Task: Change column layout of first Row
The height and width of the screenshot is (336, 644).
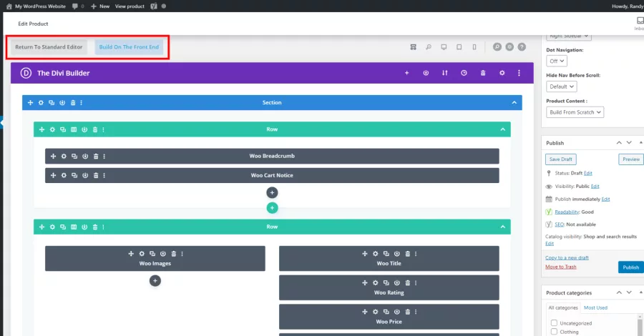Action: point(74,129)
